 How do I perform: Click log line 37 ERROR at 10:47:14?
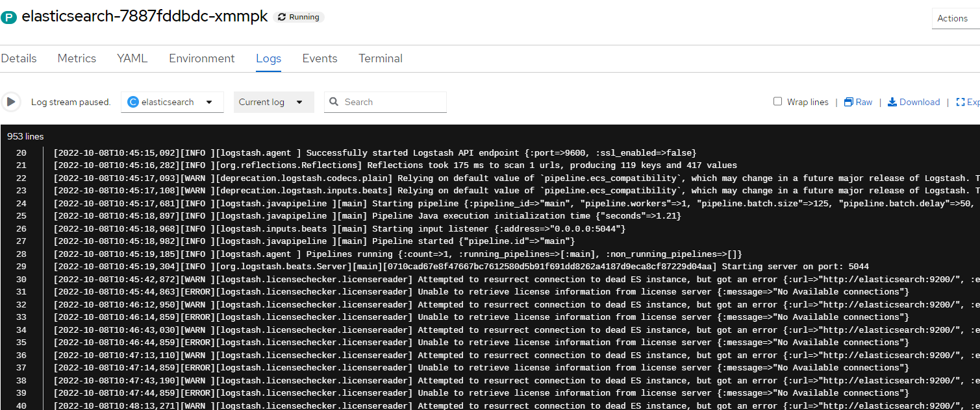coord(481,368)
